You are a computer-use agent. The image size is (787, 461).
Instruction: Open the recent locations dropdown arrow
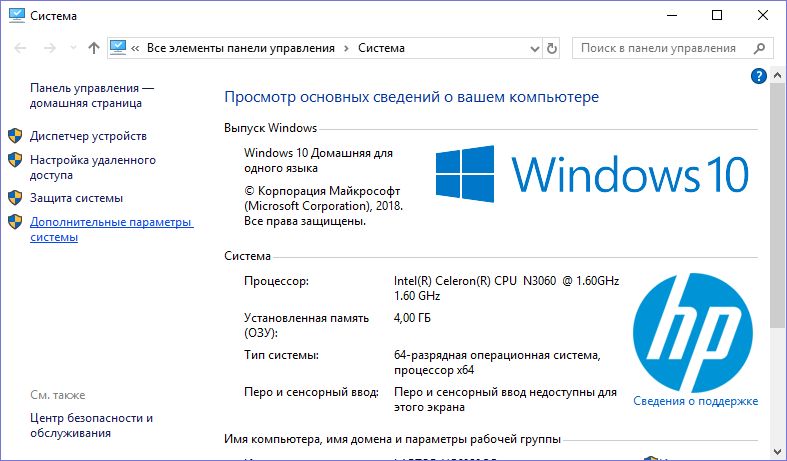click(73, 48)
